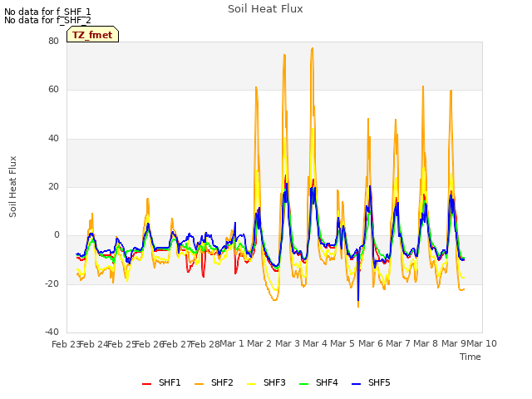Click the yellow SHF3 legend color marker
Screen dimensions: 532x399
(x=251, y=384)
